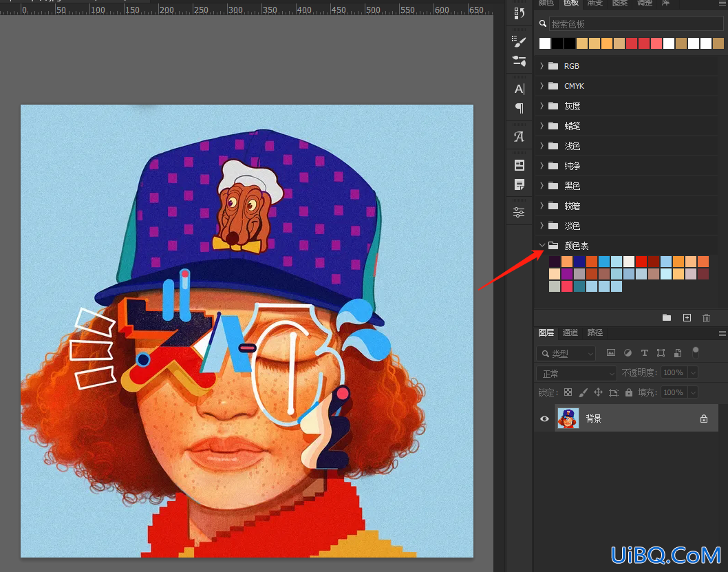Filter layers by adjustment layers icon

click(x=628, y=353)
